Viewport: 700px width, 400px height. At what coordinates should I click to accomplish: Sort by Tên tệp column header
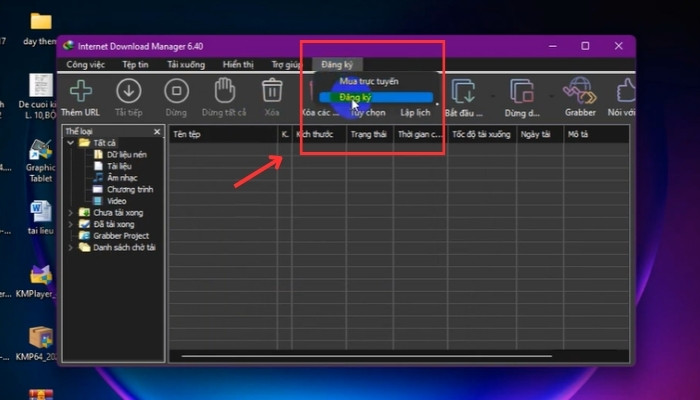(223, 134)
